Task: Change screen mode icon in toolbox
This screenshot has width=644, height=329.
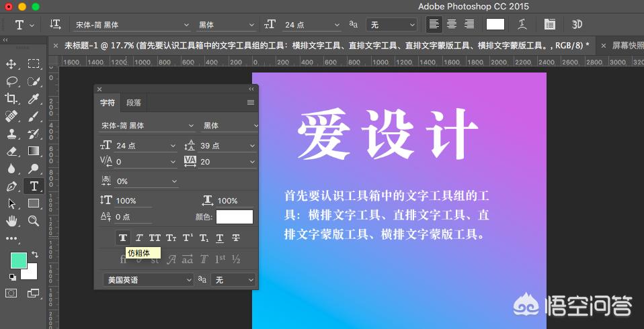Action: point(33,293)
